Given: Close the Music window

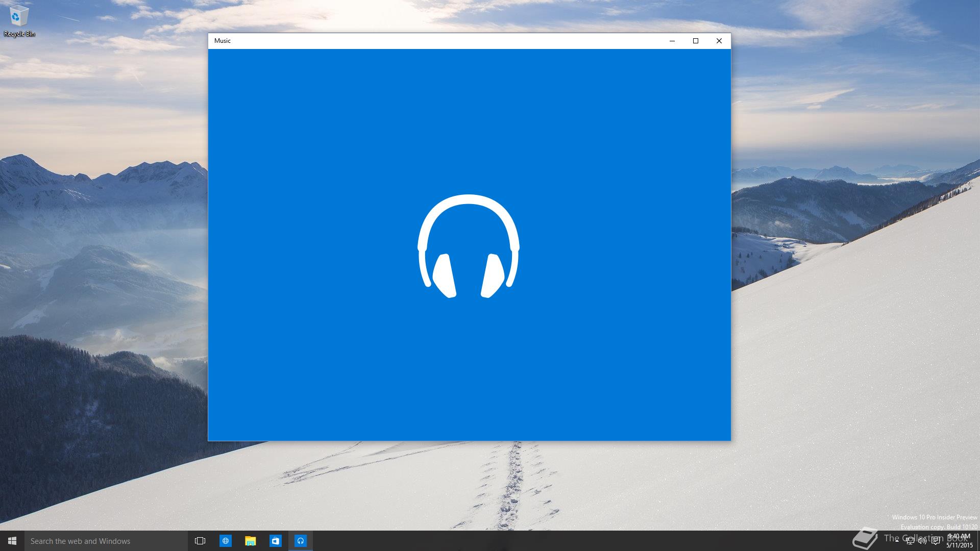Looking at the screenshot, I should tap(719, 41).
